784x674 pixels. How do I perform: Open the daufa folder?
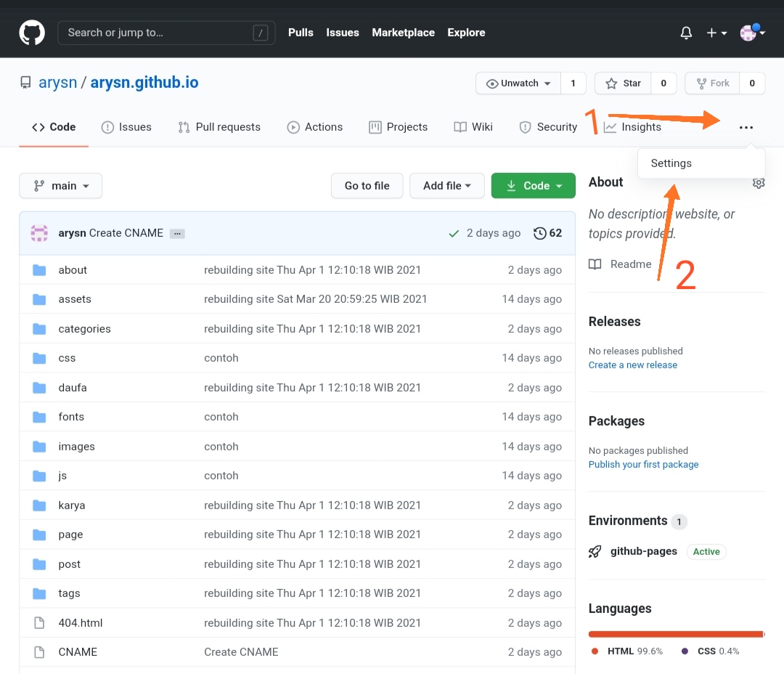point(73,388)
